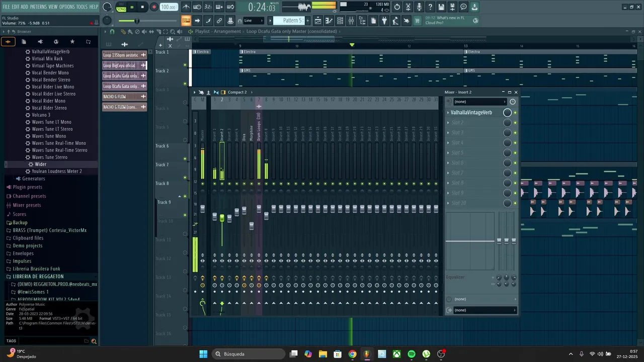The height and width of the screenshot is (362, 644).
Task: Open the PATTERNS menu
Action: click(x=38, y=7)
